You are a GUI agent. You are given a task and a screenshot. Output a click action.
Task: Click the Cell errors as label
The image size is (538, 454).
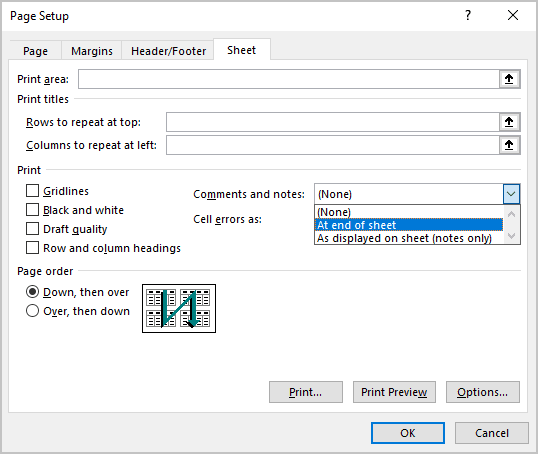click(227, 219)
